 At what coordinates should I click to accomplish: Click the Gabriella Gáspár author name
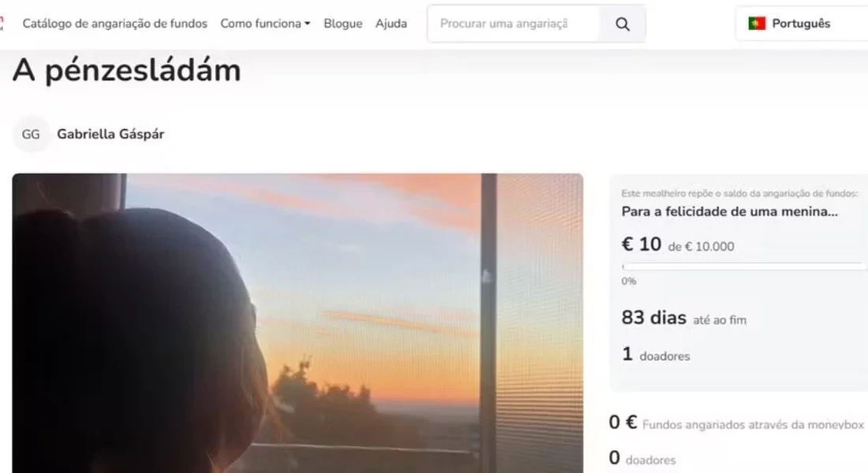click(x=110, y=134)
